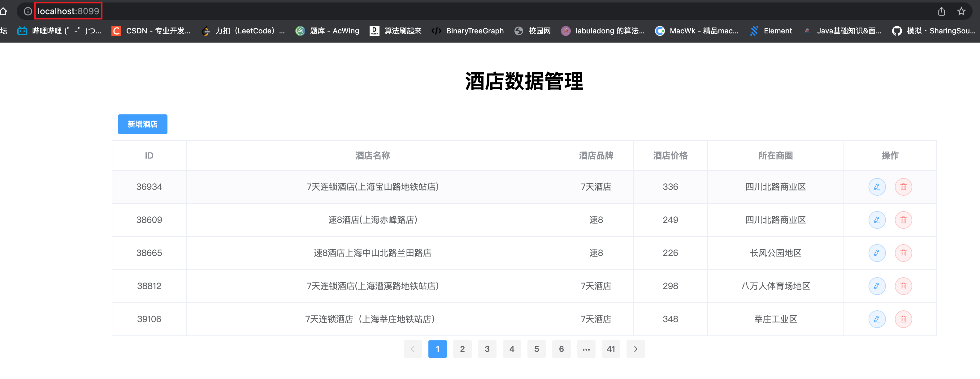The image size is (980, 379).
Task: Click price cell 298
Action: [x=670, y=286]
